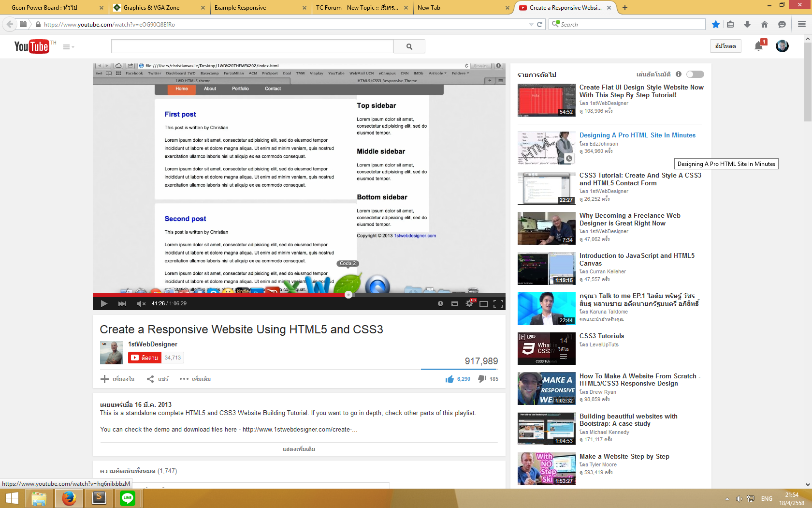Open the downloads arrow icon
The width and height of the screenshot is (812, 508).
(747, 24)
